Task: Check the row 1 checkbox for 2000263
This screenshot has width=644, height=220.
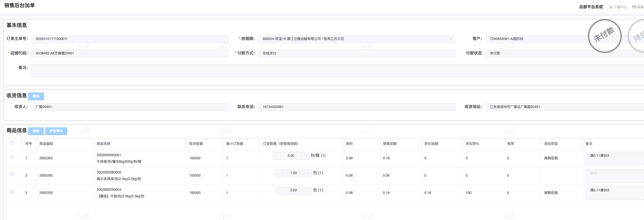Action: 12,157
